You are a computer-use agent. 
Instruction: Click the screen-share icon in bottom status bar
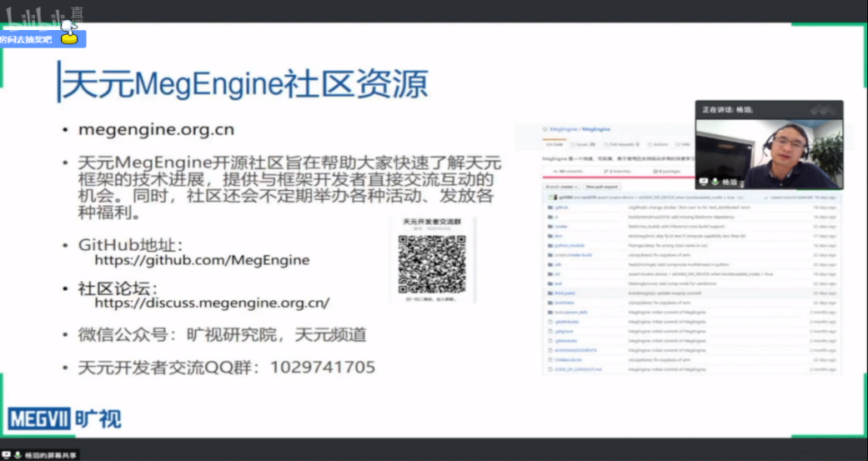(x=8, y=454)
